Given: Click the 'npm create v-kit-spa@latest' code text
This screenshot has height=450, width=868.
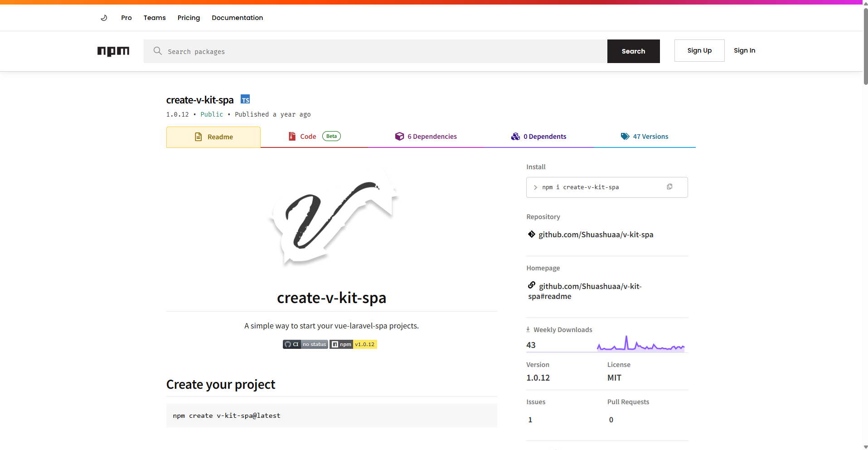Looking at the screenshot, I should pyautogui.click(x=227, y=416).
